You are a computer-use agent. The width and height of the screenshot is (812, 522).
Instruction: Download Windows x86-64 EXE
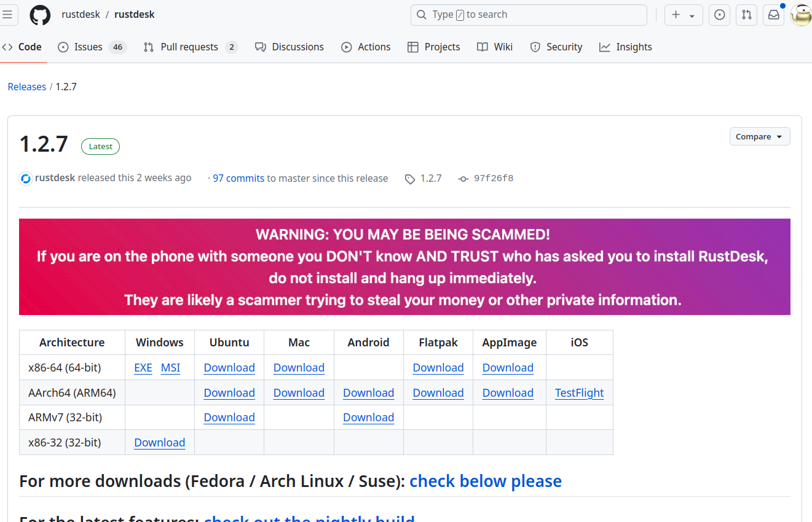tap(143, 368)
